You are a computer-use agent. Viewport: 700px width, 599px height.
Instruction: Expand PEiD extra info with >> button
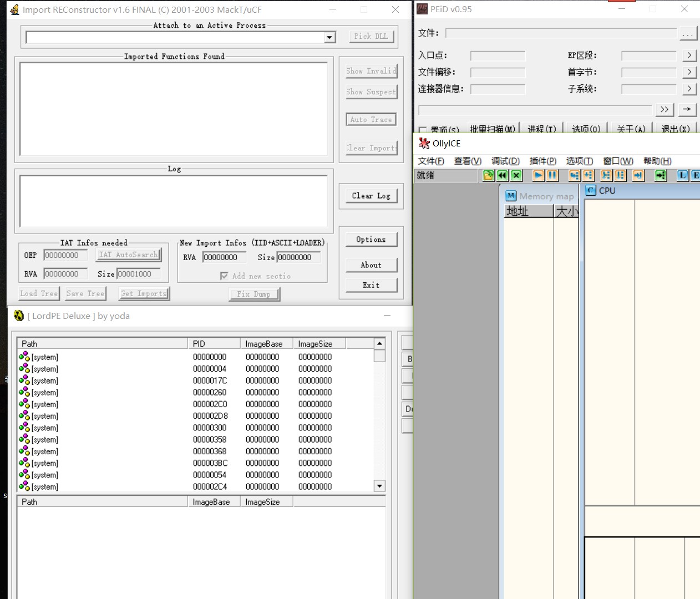[665, 109]
